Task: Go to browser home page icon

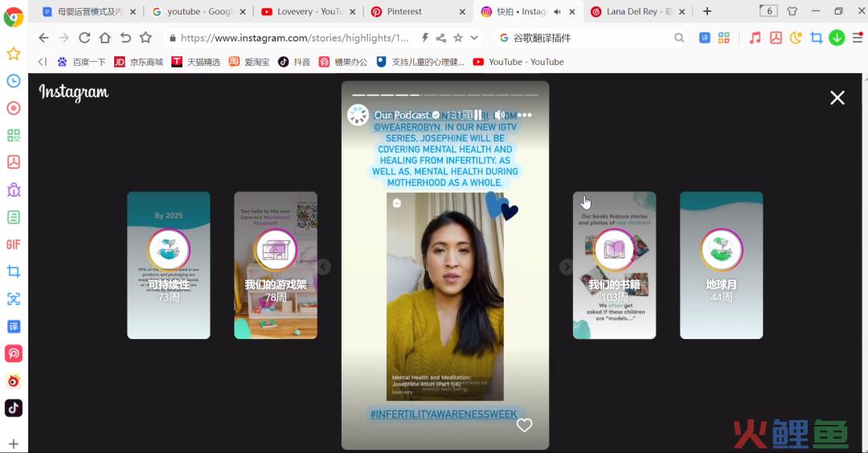Action: click(x=104, y=38)
